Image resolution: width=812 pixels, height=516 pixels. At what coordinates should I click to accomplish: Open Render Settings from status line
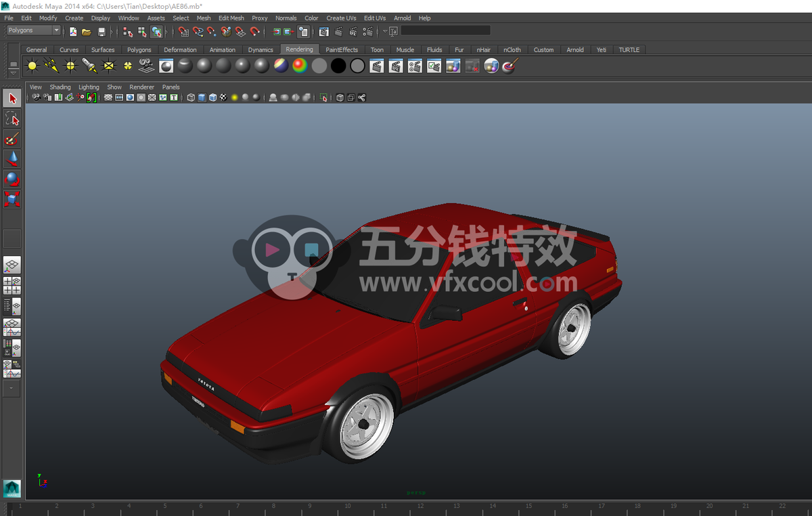click(x=368, y=31)
